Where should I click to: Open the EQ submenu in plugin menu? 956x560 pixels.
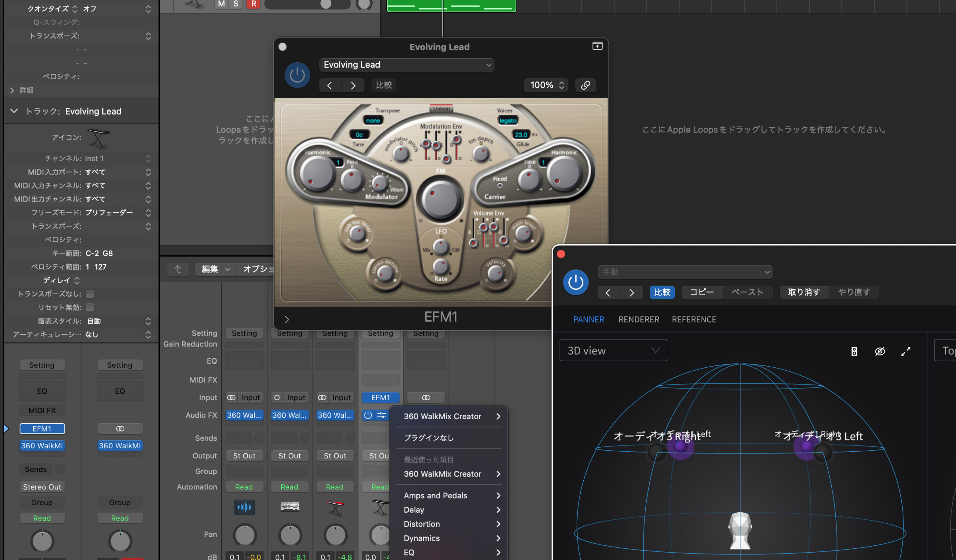pyautogui.click(x=448, y=553)
